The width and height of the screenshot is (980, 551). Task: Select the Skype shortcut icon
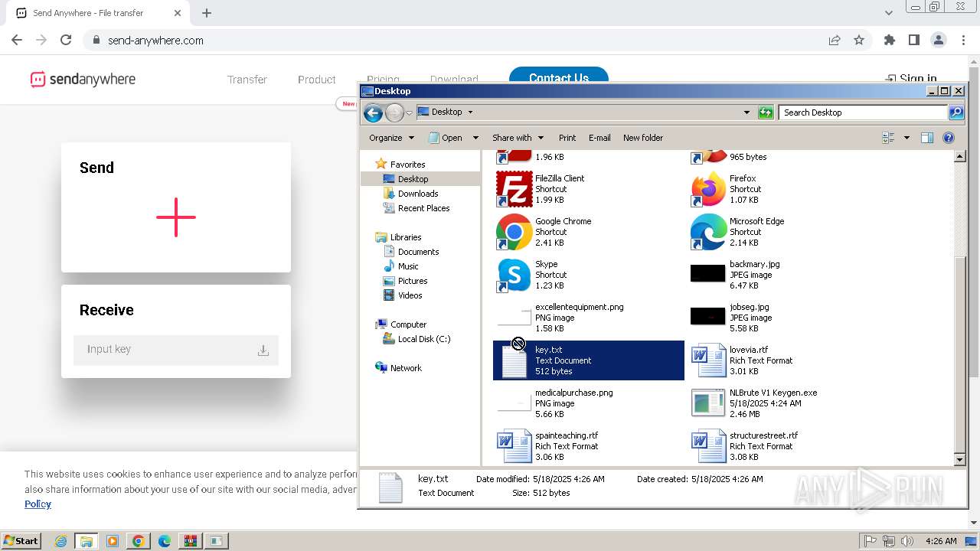pyautogui.click(x=514, y=275)
